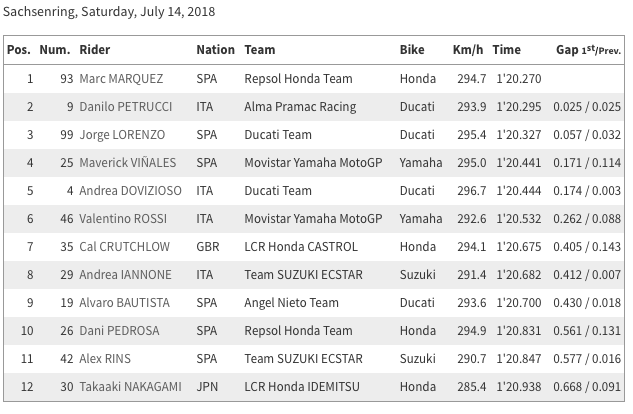Select rider Jorge LORENZO

click(120, 134)
